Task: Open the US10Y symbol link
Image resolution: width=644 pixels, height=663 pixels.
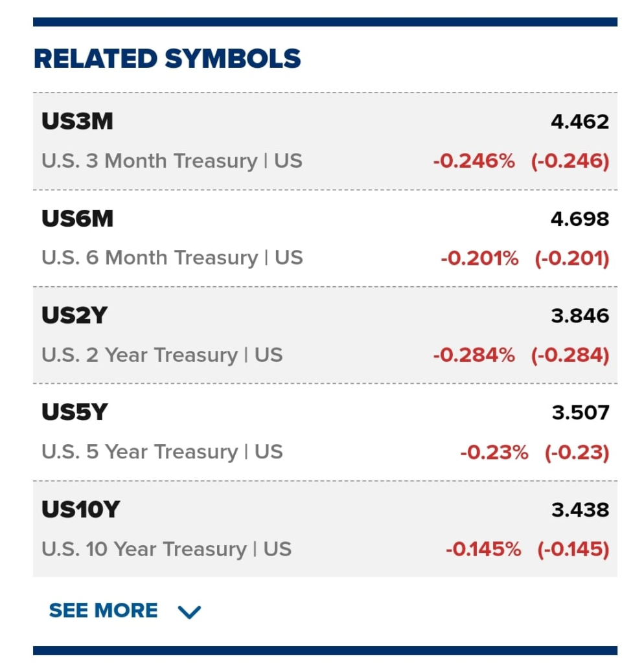Action: pos(81,510)
